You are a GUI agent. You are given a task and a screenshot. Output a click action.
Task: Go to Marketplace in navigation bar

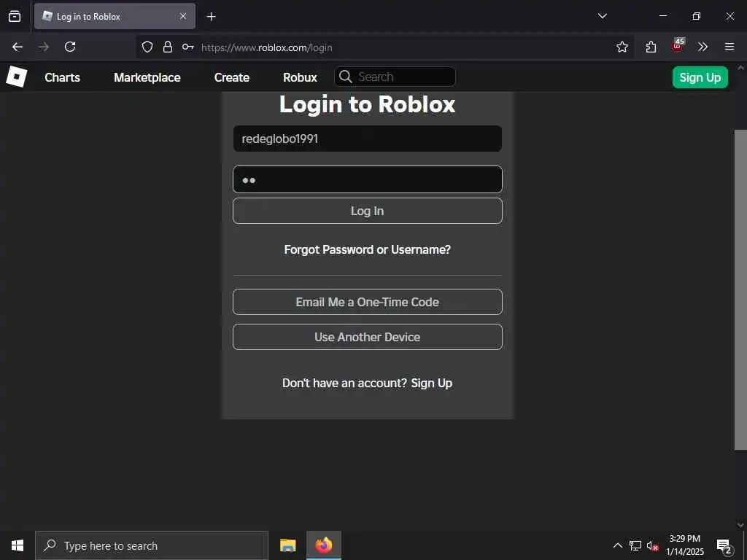[147, 77]
